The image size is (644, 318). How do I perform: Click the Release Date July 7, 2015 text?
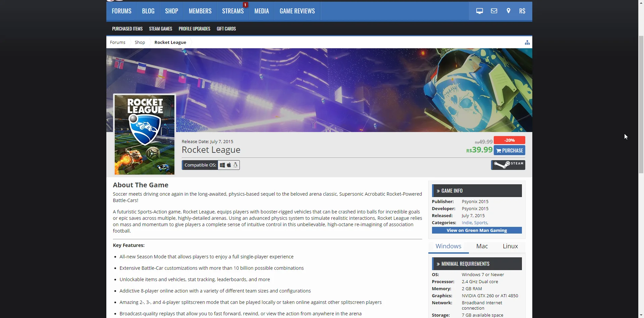[207, 142]
